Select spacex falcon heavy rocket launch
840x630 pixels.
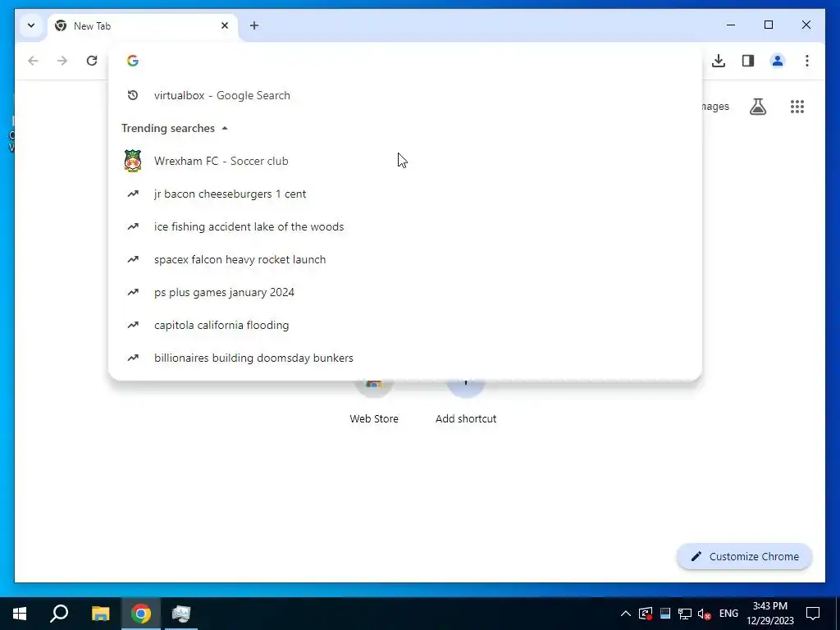(405, 259)
